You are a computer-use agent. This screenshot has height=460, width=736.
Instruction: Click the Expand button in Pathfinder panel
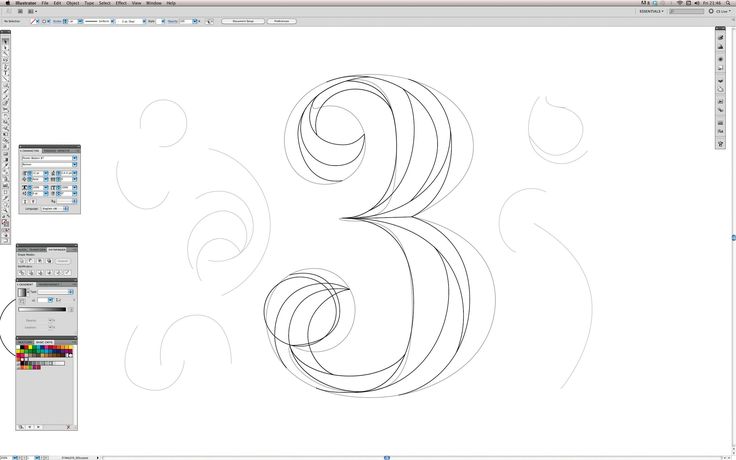pos(62,261)
